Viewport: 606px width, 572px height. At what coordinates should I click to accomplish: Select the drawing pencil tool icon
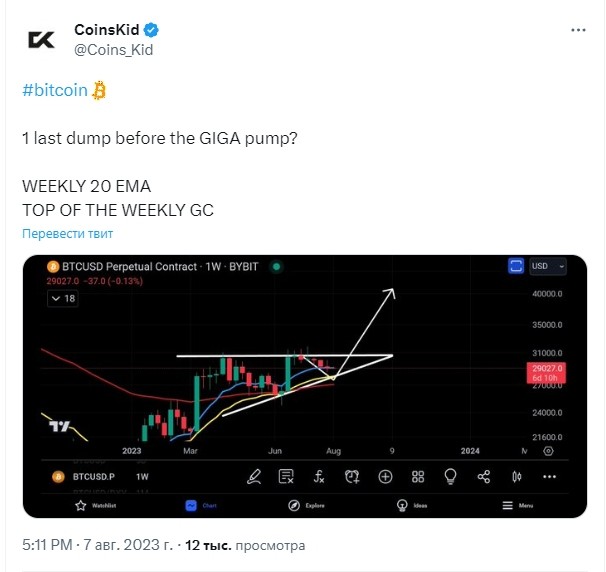click(x=254, y=477)
